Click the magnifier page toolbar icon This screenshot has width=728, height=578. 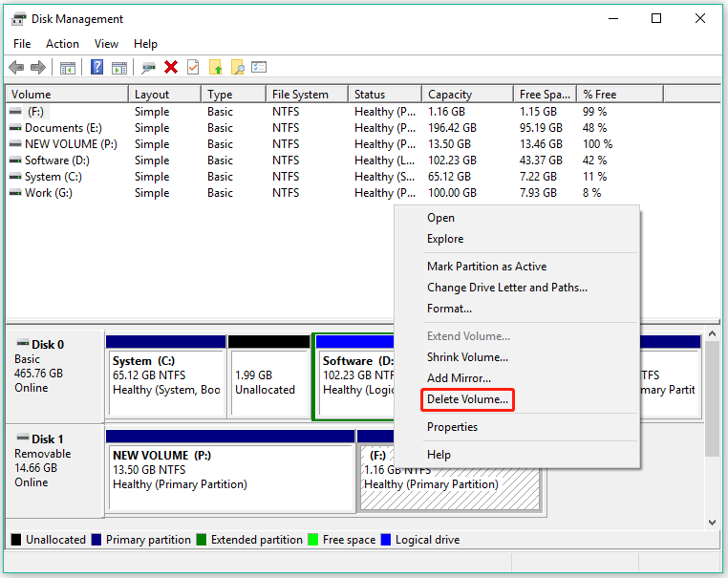click(x=237, y=67)
